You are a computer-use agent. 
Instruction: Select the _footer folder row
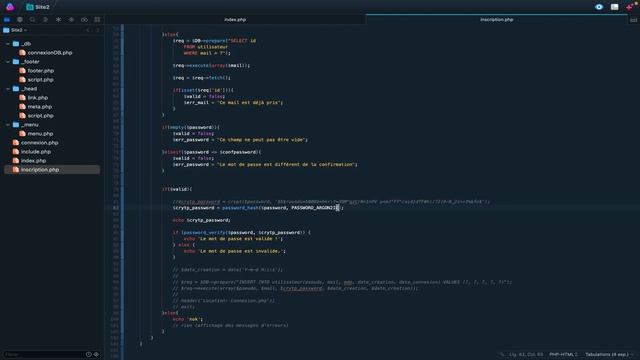coord(52,62)
